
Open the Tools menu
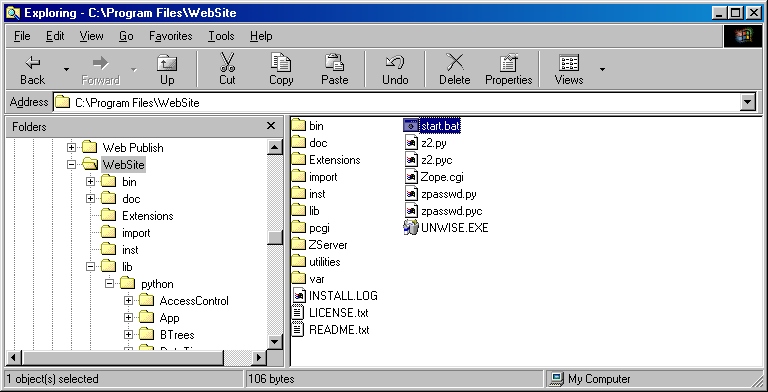point(221,36)
